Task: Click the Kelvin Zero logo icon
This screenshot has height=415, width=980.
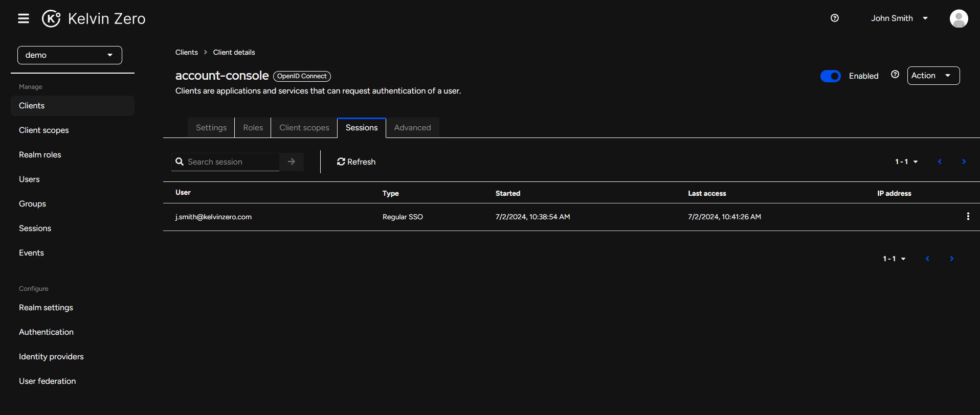Action: pyautogui.click(x=51, y=18)
